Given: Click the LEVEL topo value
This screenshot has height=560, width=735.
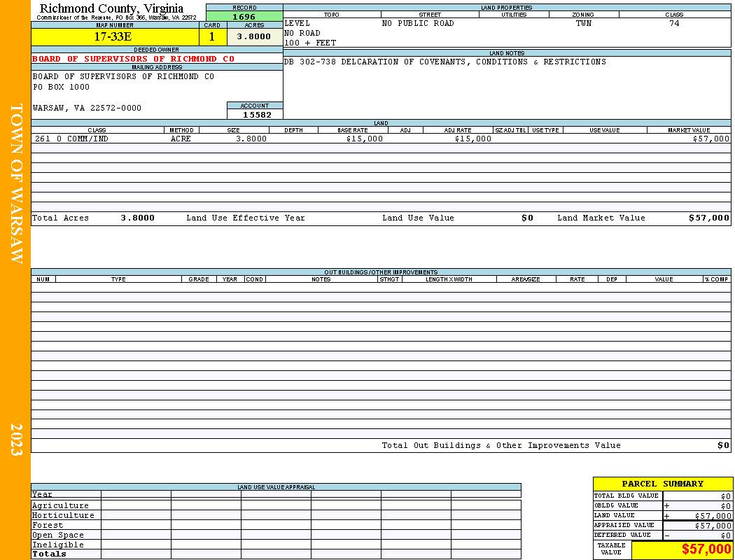Looking at the screenshot, I should 297,23.
